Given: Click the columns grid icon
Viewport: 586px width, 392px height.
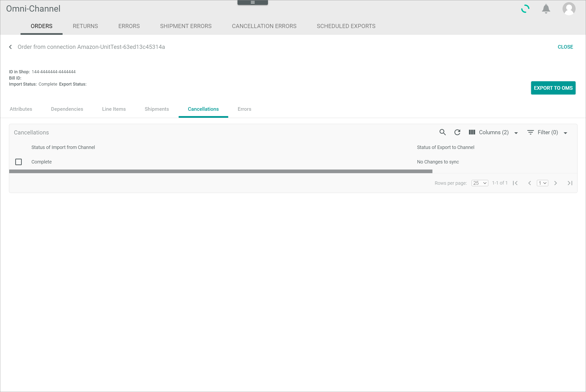Looking at the screenshot, I should (x=472, y=132).
